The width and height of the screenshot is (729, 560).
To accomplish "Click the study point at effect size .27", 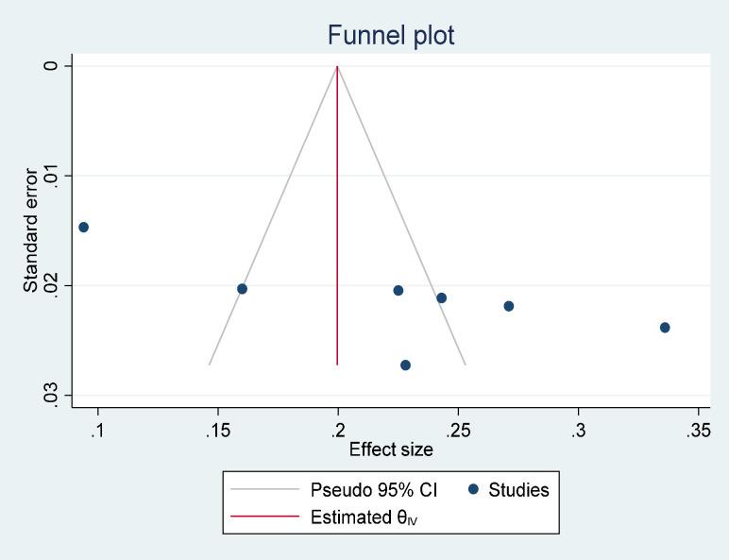I will coord(509,306).
